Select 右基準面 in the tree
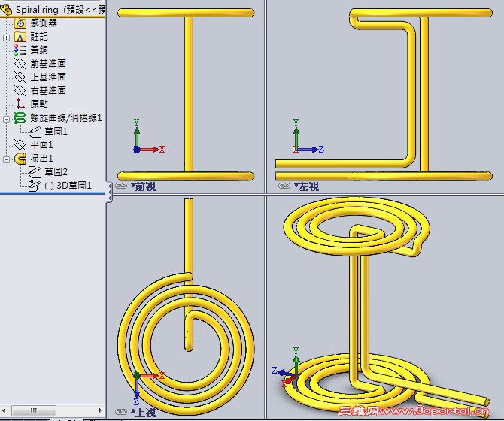 pos(48,90)
